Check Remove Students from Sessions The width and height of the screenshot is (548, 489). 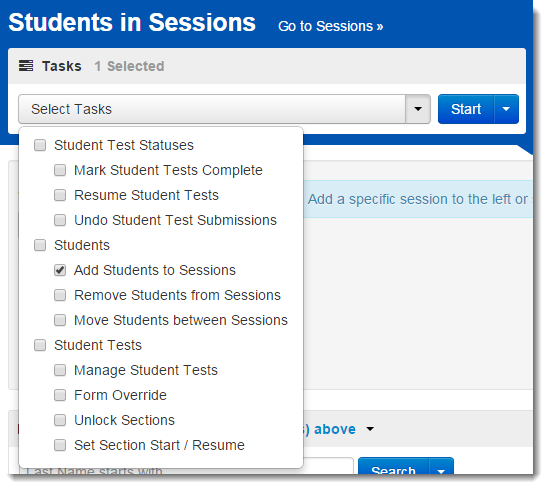click(x=60, y=295)
